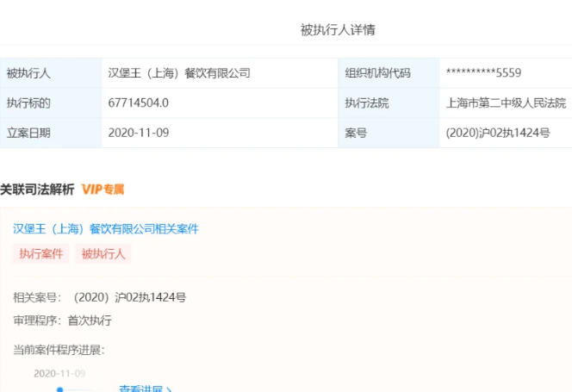Click the 被执行人 table header cell
572x392 pixels.
[x=51, y=73]
